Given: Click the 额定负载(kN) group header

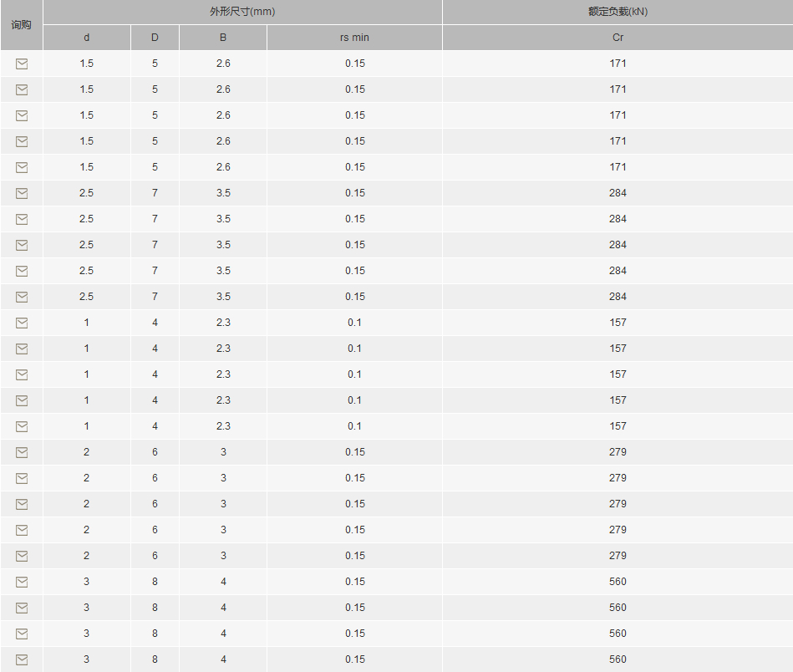Looking at the screenshot, I should click(x=618, y=12).
